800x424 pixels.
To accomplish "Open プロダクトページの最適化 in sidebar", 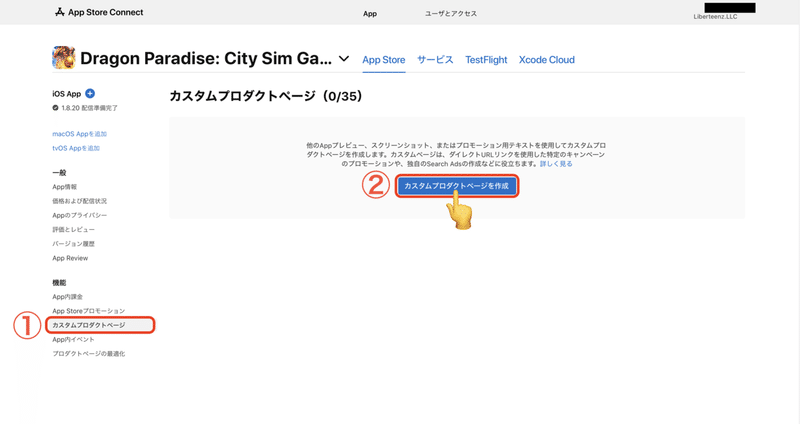I will coord(88,354).
